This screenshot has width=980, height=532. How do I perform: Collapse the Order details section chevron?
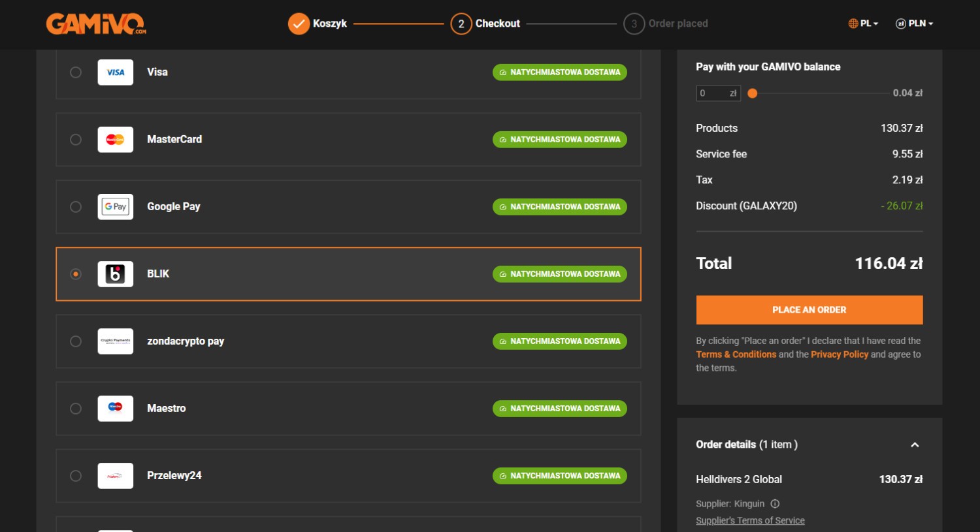915,445
